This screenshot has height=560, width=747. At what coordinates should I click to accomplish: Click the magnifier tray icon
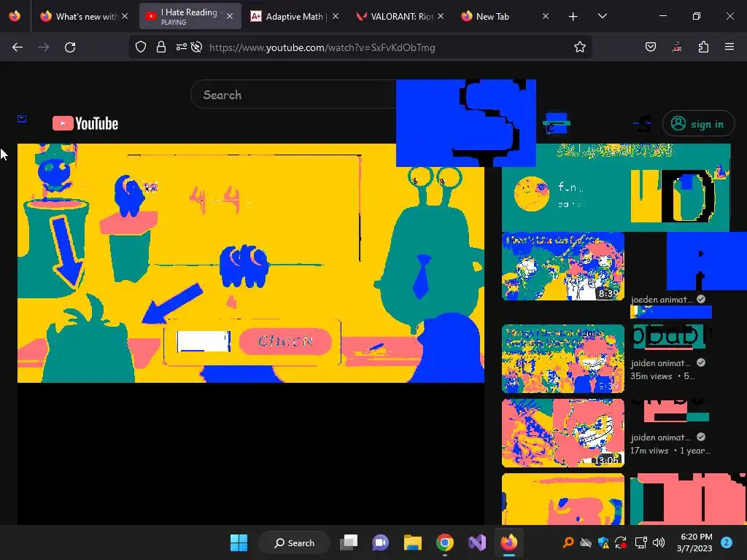[x=568, y=542]
